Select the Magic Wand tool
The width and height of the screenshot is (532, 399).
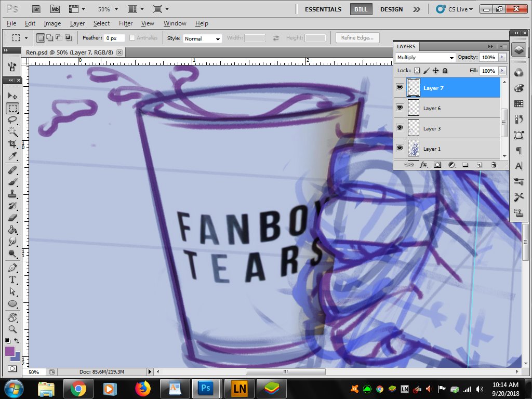(x=12, y=131)
